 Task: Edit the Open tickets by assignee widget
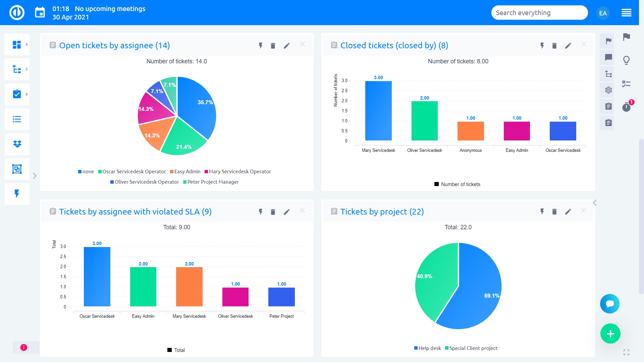click(x=287, y=46)
